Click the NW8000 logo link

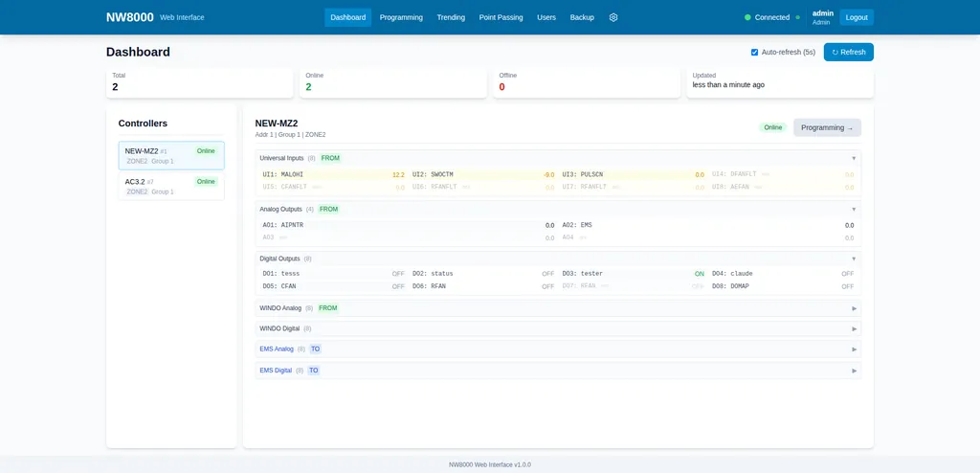(130, 17)
